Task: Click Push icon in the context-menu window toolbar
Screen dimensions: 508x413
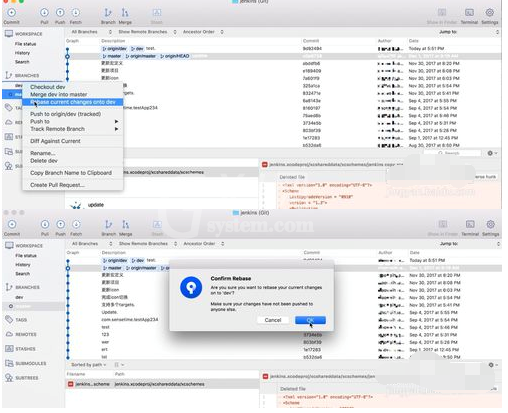Action: (60, 13)
